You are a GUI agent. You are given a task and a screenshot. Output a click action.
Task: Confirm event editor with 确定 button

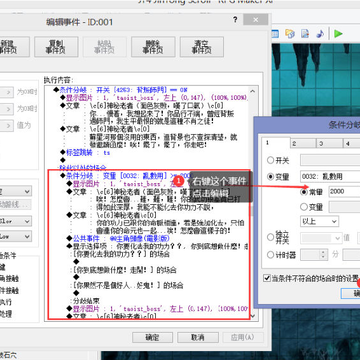152,337
